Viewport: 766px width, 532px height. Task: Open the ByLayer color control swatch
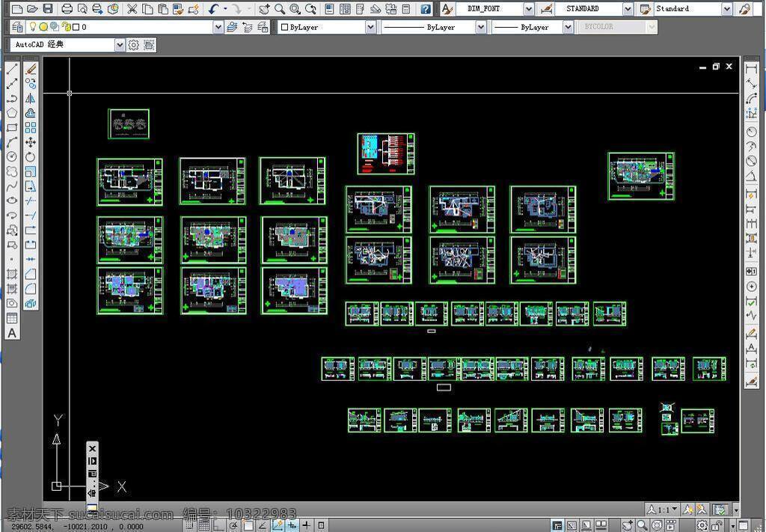pyautogui.click(x=284, y=27)
